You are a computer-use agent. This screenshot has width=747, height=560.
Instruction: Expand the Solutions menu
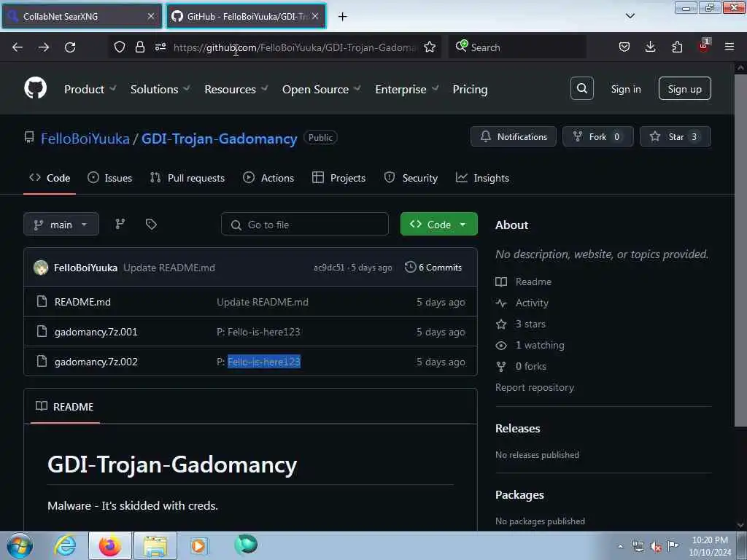[x=160, y=89]
